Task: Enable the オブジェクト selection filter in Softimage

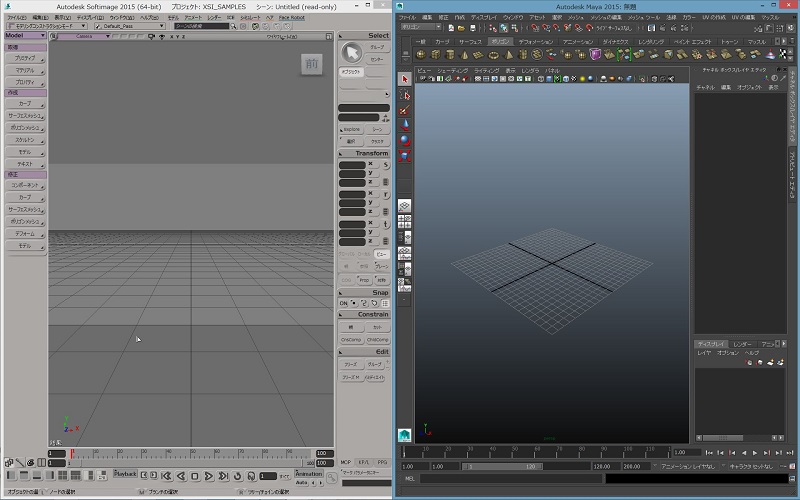Action: 351,72
